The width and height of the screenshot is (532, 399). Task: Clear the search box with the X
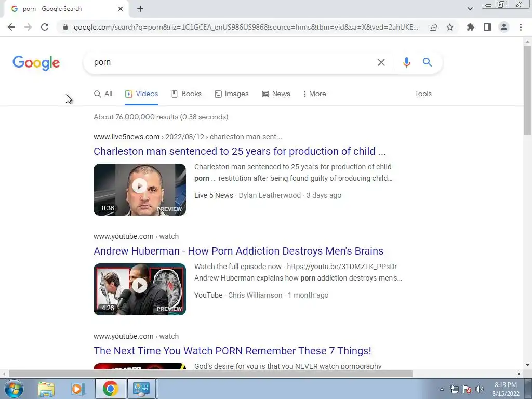coord(381,62)
